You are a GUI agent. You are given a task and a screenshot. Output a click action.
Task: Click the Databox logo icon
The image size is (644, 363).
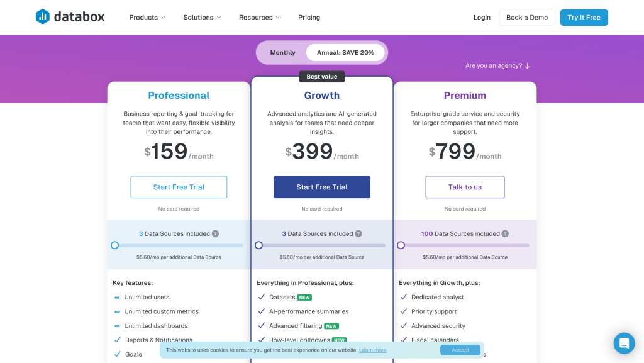point(43,17)
